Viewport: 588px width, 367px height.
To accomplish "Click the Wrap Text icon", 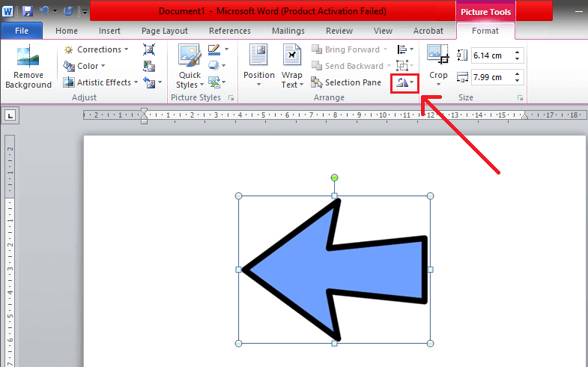I will coord(291,67).
